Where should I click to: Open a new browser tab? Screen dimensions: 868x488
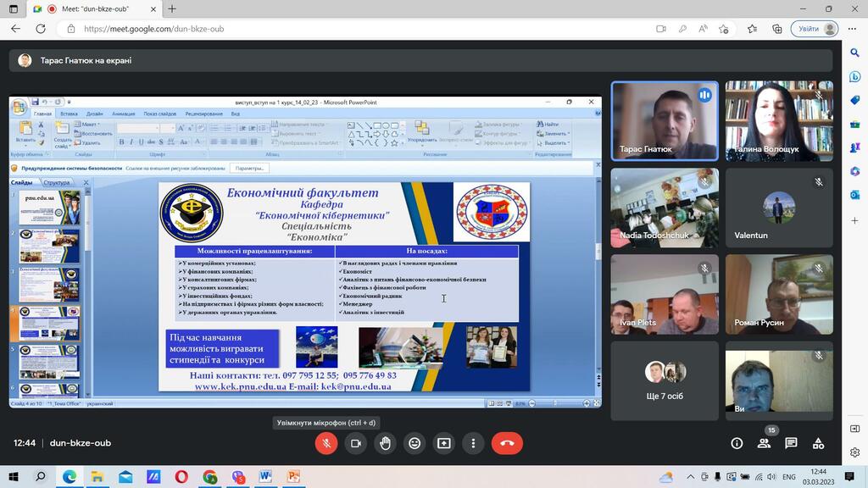(x=172, y=8)
